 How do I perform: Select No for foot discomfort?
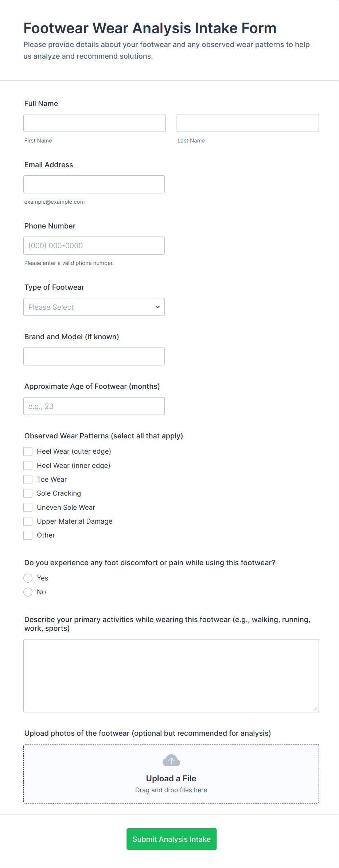click(x=28, y=592)
